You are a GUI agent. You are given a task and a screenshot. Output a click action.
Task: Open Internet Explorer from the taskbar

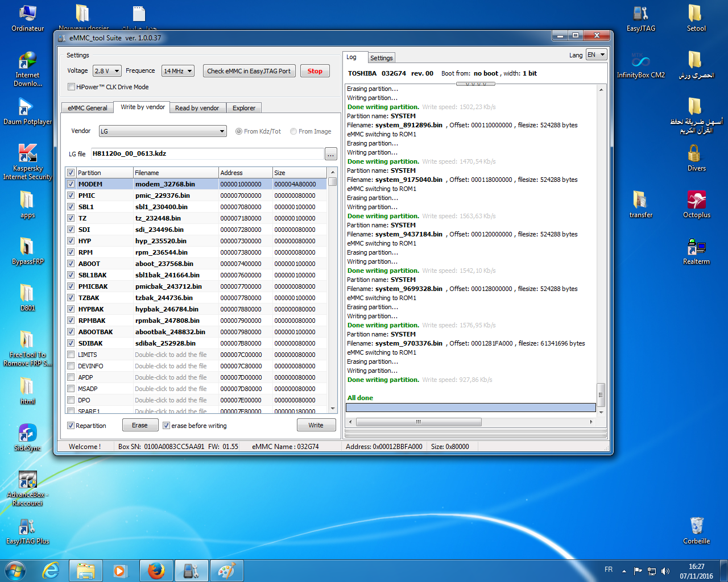[51, 571]
